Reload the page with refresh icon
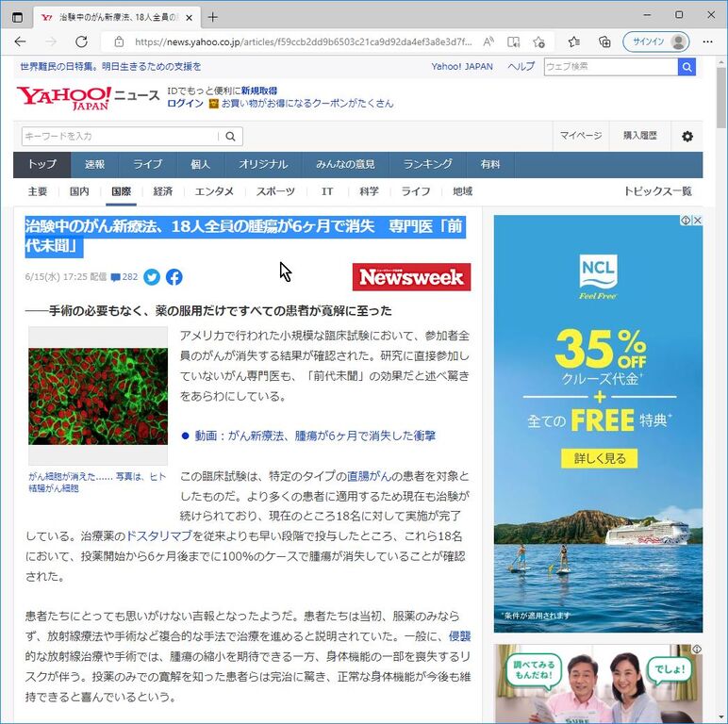Image resolution: width=728 pixels, height=724 pixels. (82, 41)
